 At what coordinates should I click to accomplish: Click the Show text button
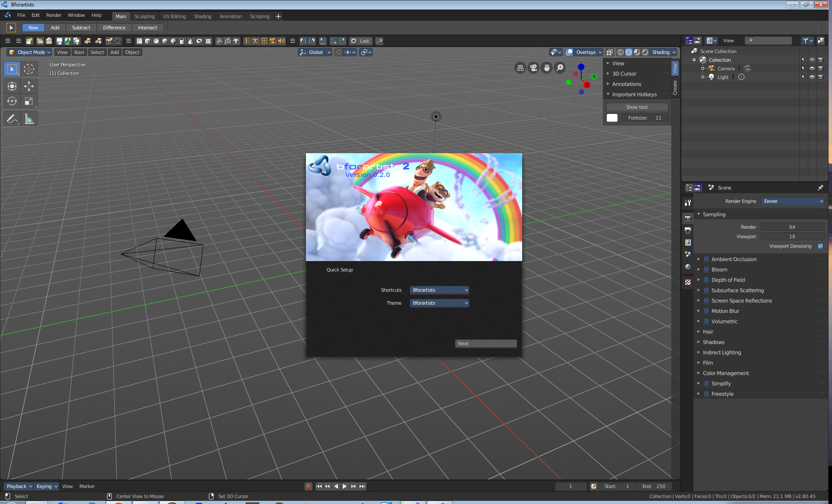(x=637, y=107)
